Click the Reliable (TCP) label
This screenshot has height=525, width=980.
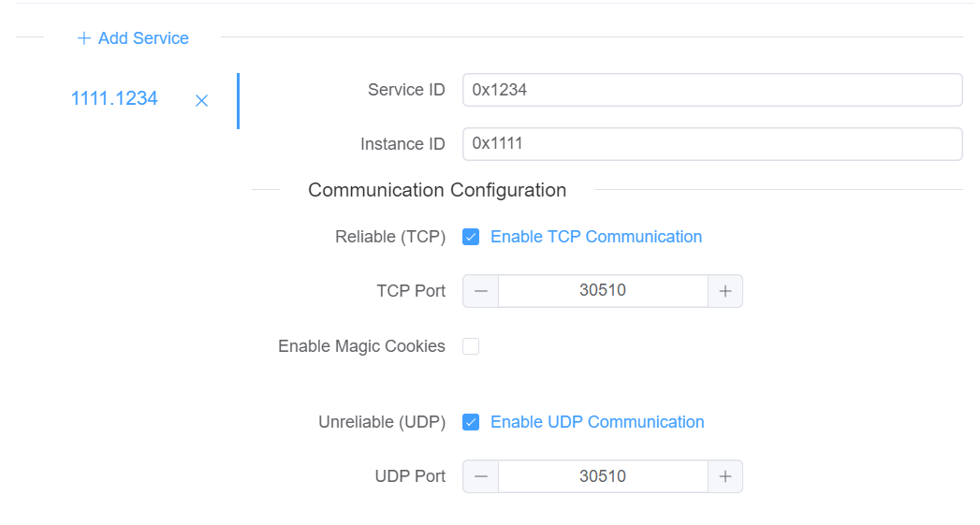(x=390, y=237)
